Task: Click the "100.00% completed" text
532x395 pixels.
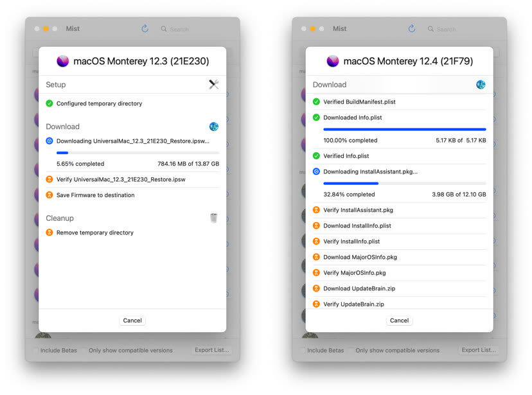Action: coord(350,141)
